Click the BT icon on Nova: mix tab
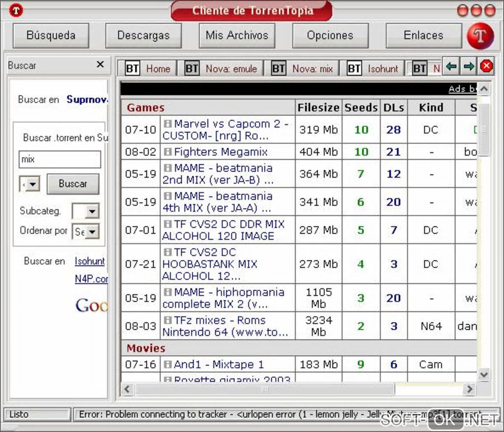The width and height of the screenshot is (504, 432). click(278, 69)
